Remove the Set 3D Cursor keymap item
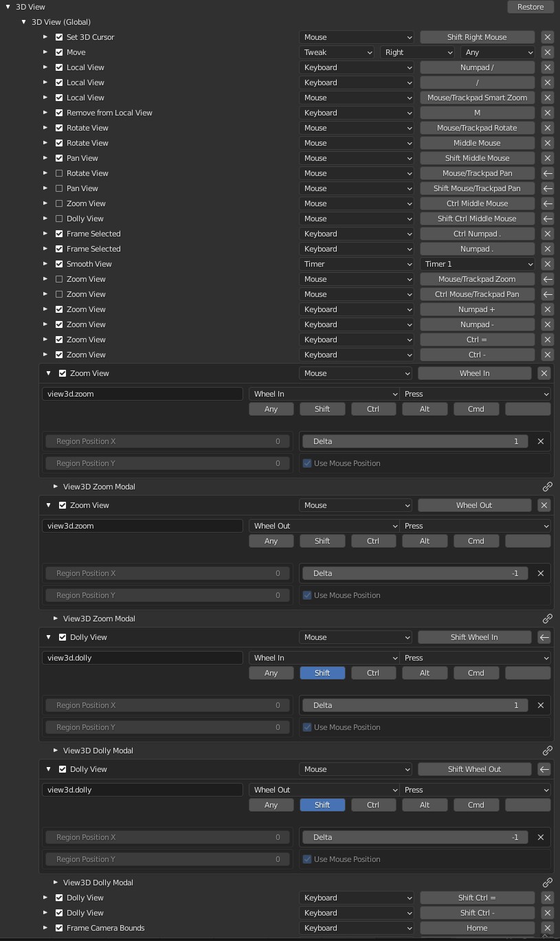 click(x=547, y=37)
